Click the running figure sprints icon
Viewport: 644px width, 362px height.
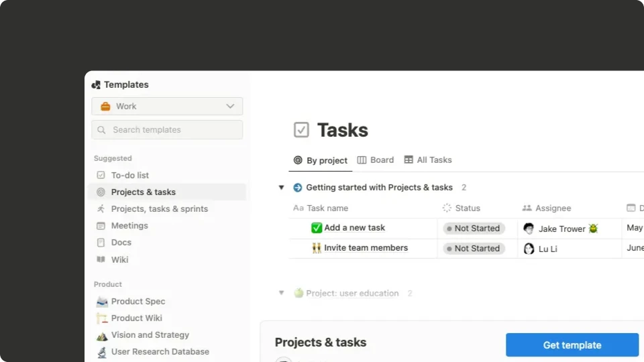[101, 209]
